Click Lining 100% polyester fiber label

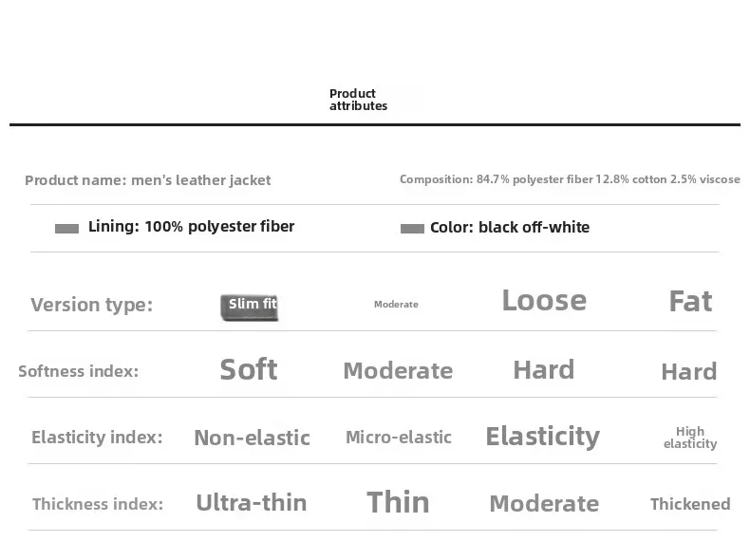click(x=191, y=227)
